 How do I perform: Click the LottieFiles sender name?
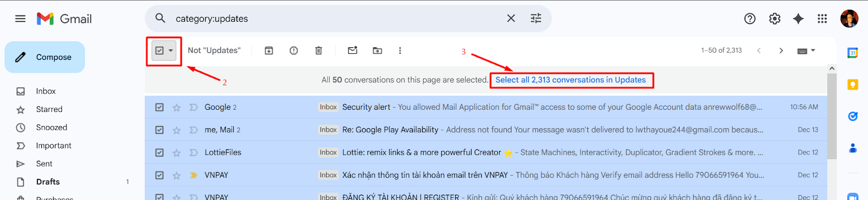[x=223, y=153]
